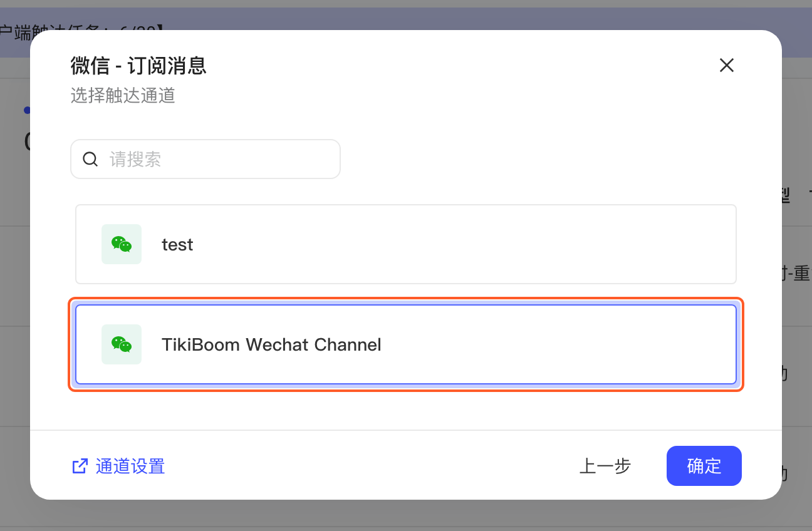Close the 微信 - 订阅消息 dialog
The width and height of the screenshot is (812, 531).
[726, 65]
